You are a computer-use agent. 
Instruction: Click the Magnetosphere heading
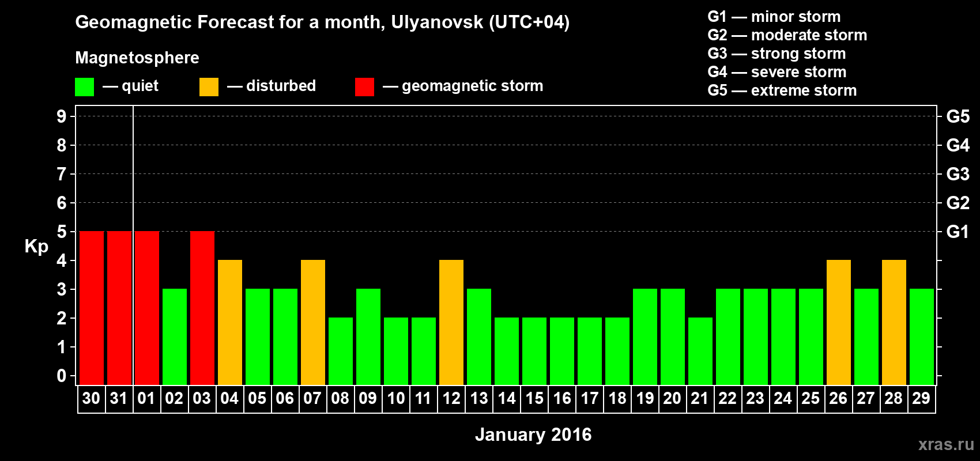(137, 58)
